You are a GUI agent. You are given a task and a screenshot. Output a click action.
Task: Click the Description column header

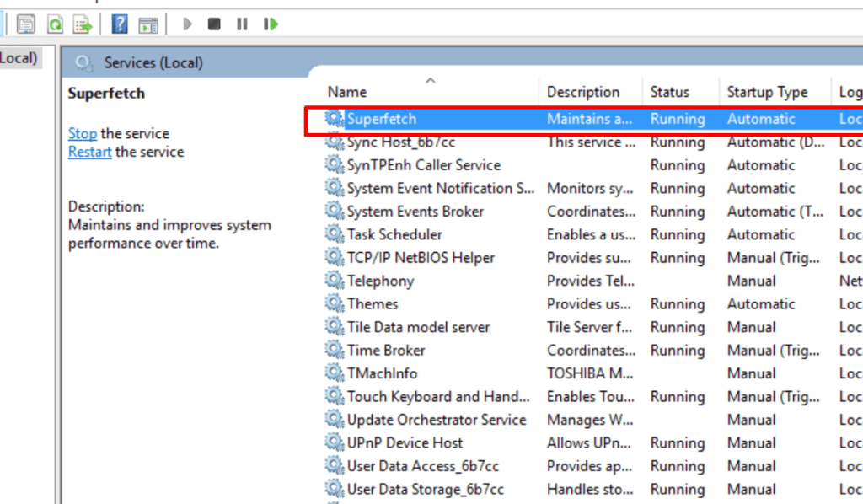(582, 92)
